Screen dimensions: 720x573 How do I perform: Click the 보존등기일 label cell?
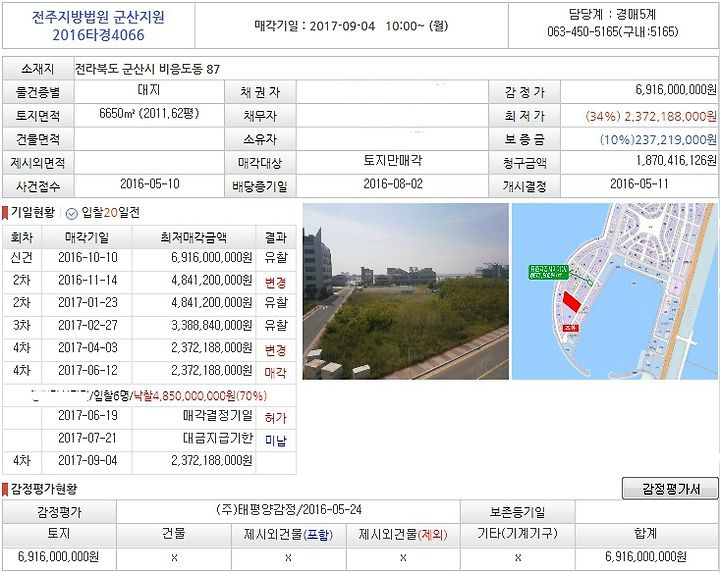pyautogui.click(x=518, y=512)
